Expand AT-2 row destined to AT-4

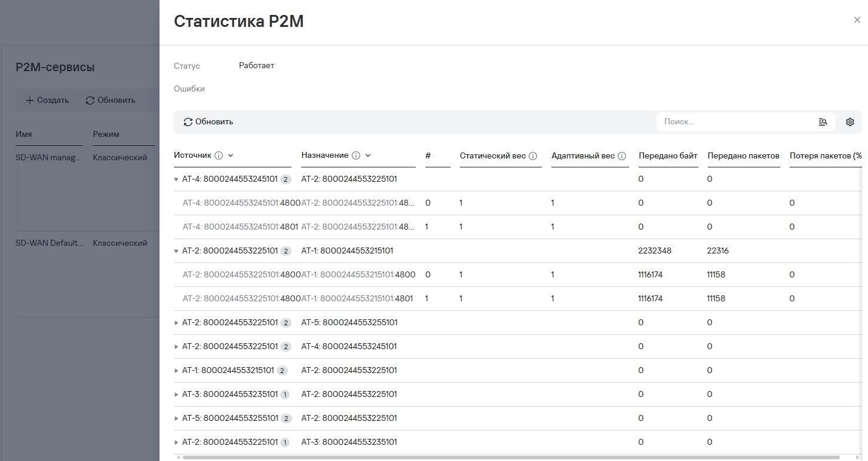pyautogui.click(x=176, y=347)
